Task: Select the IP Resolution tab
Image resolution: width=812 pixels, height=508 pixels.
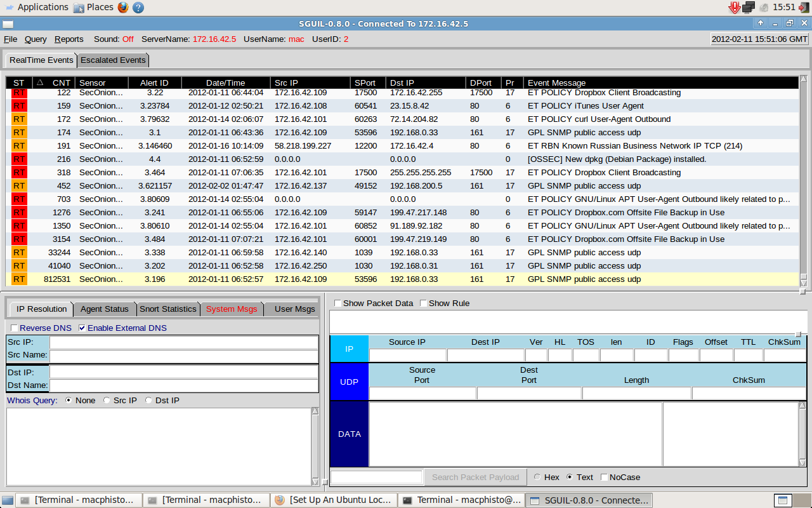Action: (42, 309)
